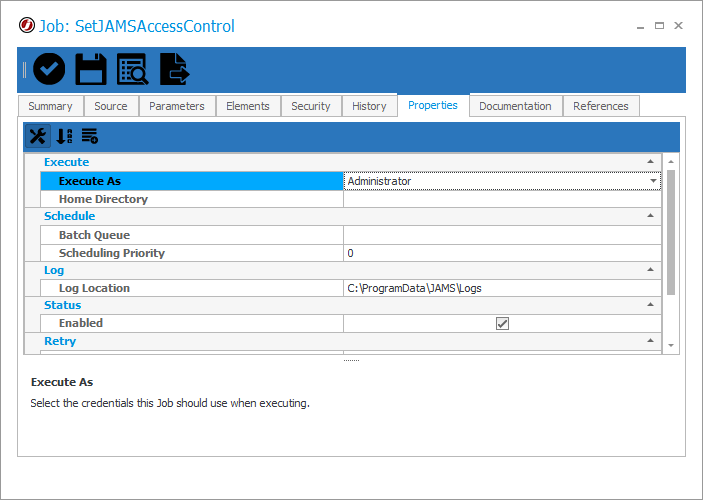Select the categorized properties wrench icon
This screenshot has width=703, height=500.
pyautogui.click(x=38, y=136)
